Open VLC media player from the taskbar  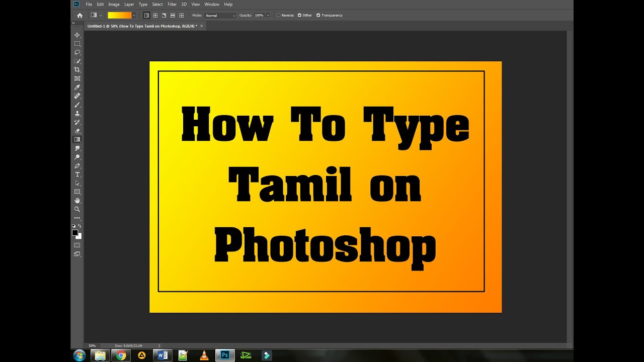point(204,355)
